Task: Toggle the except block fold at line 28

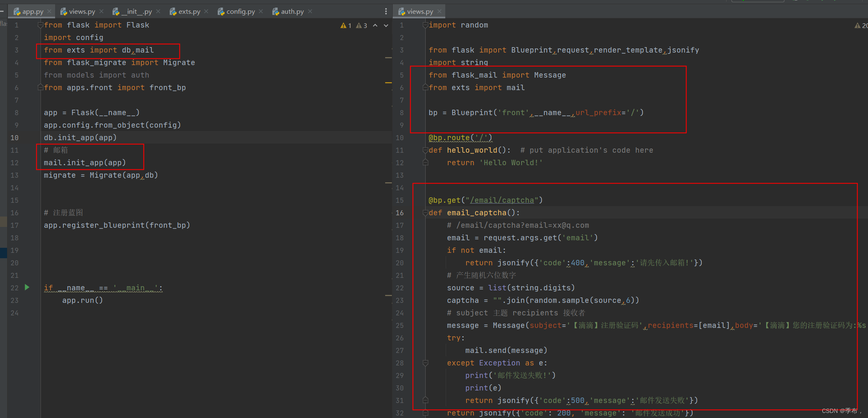Action: point(425,363)
